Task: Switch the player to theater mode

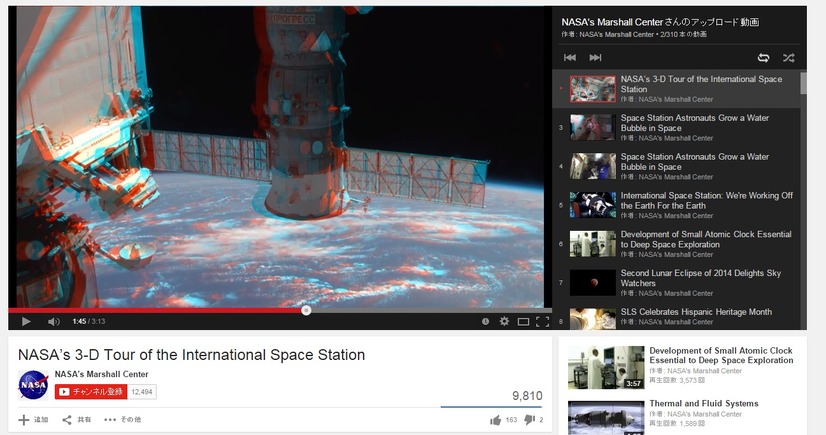Action: [523, 321]
